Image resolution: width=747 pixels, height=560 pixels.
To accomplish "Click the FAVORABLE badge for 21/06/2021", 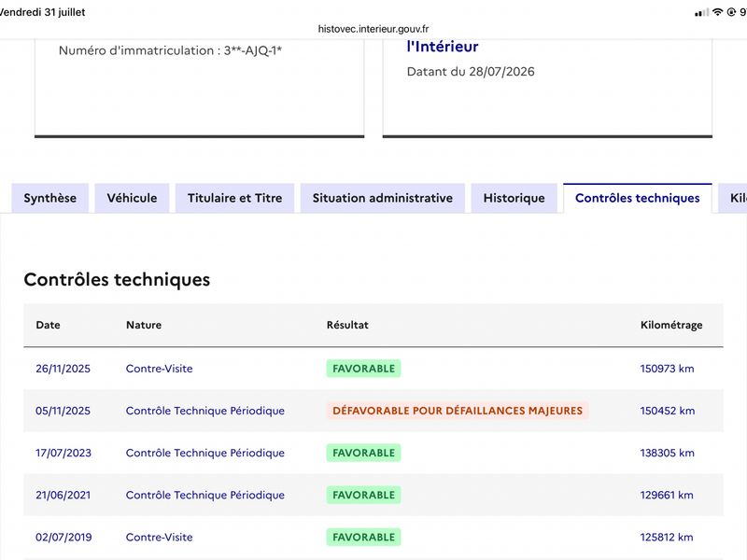I will coord(363,495).
